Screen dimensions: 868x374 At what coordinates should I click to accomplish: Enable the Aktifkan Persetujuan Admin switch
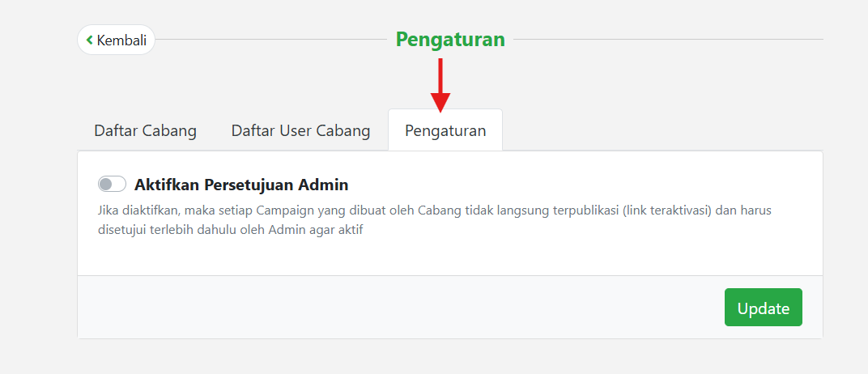pyautogui.click(x=112, y=185)
